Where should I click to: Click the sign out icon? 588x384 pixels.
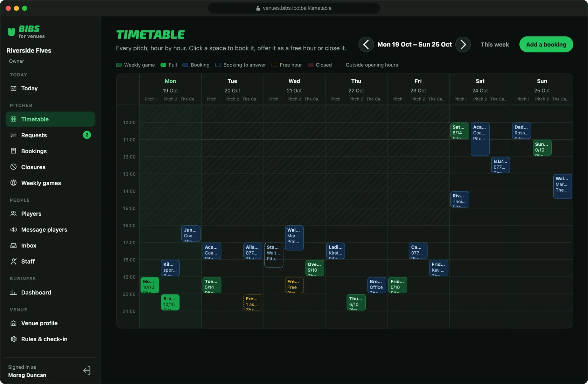point(87,371)
